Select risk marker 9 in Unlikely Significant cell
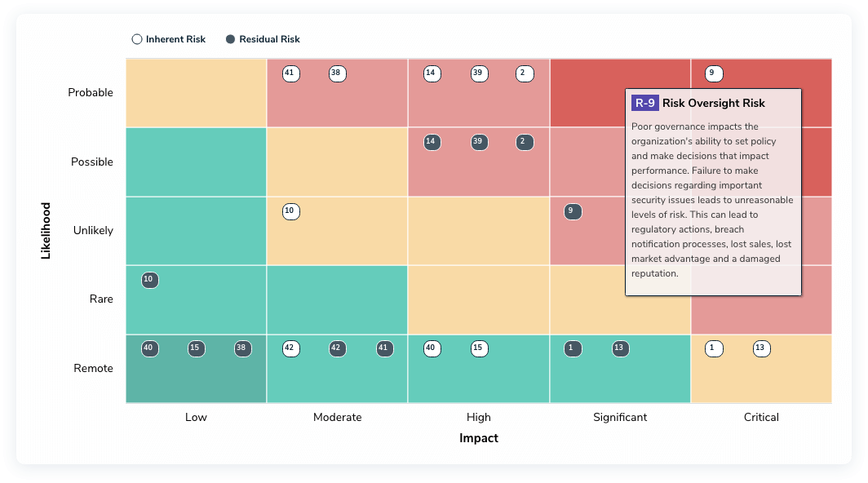This screenshot has width=868, height=483. tap(572, 211)
